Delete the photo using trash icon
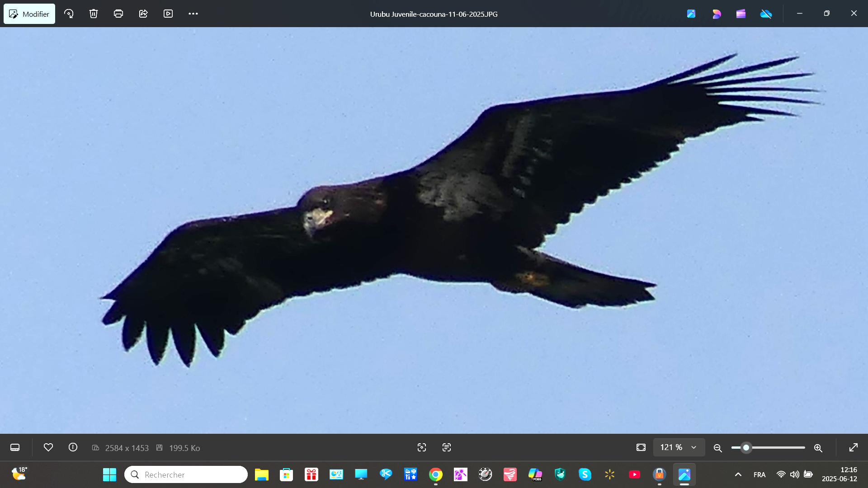This screenshot has height=488, width=868. (94, 14)
